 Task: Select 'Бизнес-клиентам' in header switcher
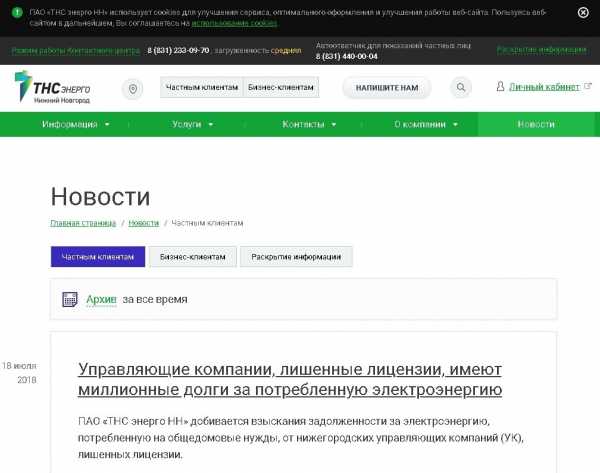tap(281, 88)
